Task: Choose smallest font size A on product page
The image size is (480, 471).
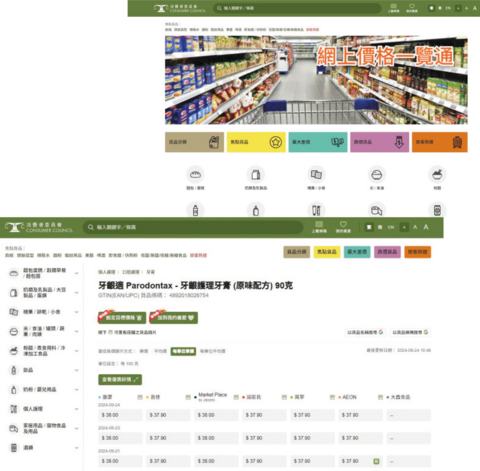Action: 404,227
